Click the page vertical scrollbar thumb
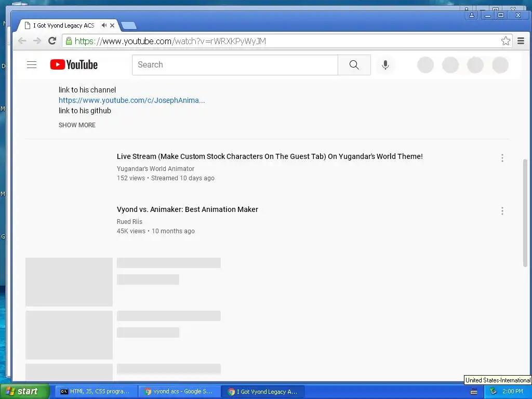Screen dimensions: 532x399 click(525, 212)
